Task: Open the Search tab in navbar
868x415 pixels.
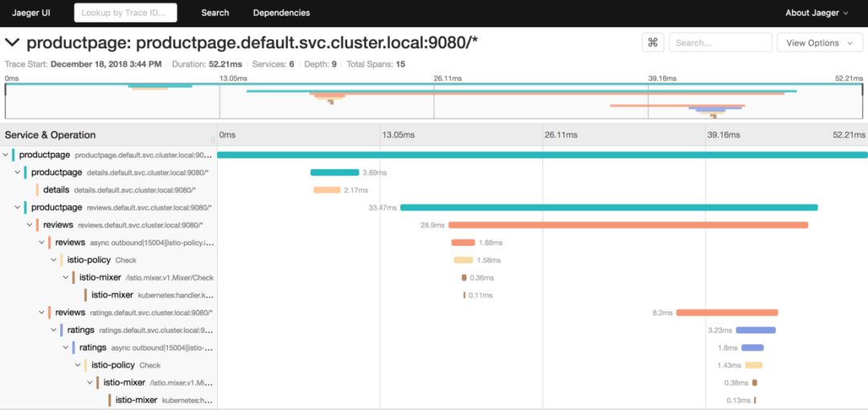Action: [x=215, y=13]
